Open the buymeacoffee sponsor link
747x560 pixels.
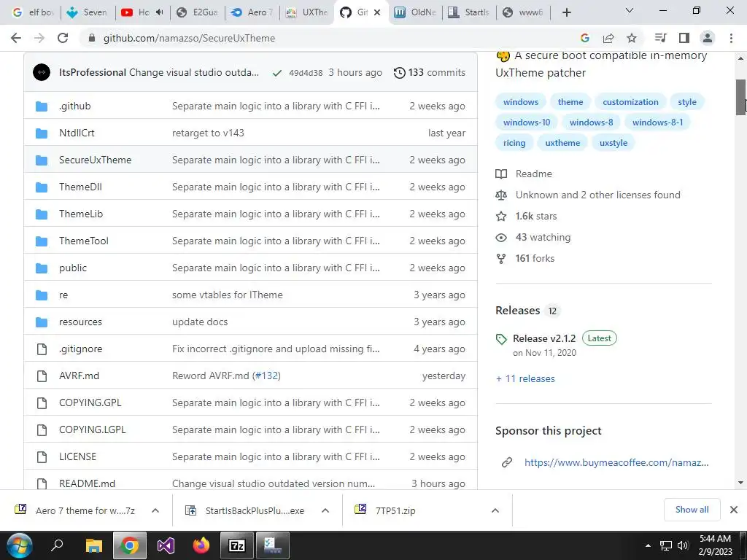coord(616,462)
